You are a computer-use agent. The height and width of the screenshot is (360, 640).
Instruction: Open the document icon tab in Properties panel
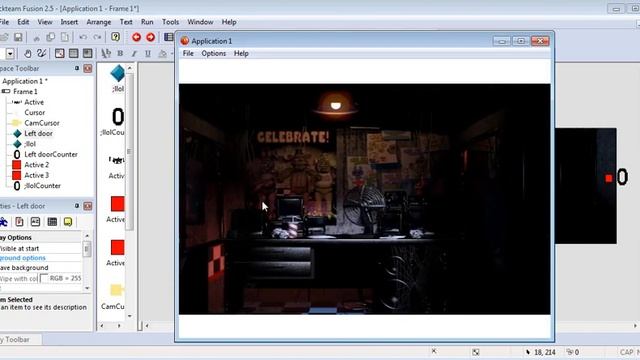19,222
